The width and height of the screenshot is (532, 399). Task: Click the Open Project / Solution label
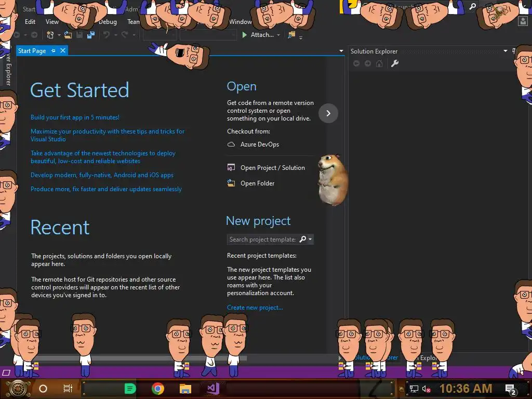(273, 168)
